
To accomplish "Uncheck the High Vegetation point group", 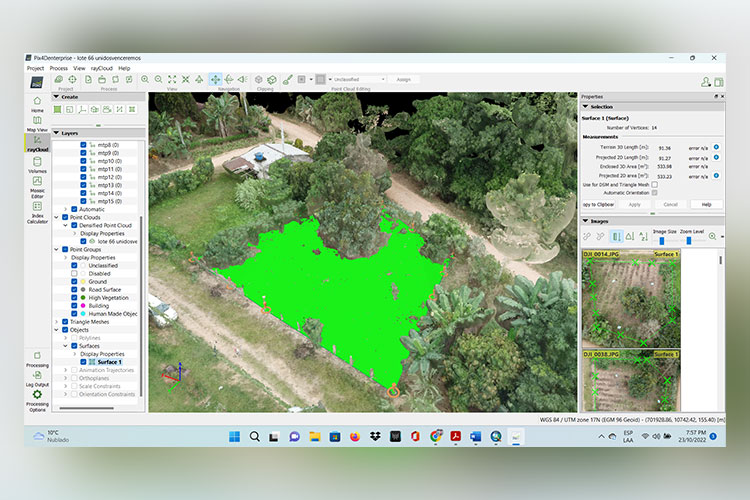I will click(76, 297).
